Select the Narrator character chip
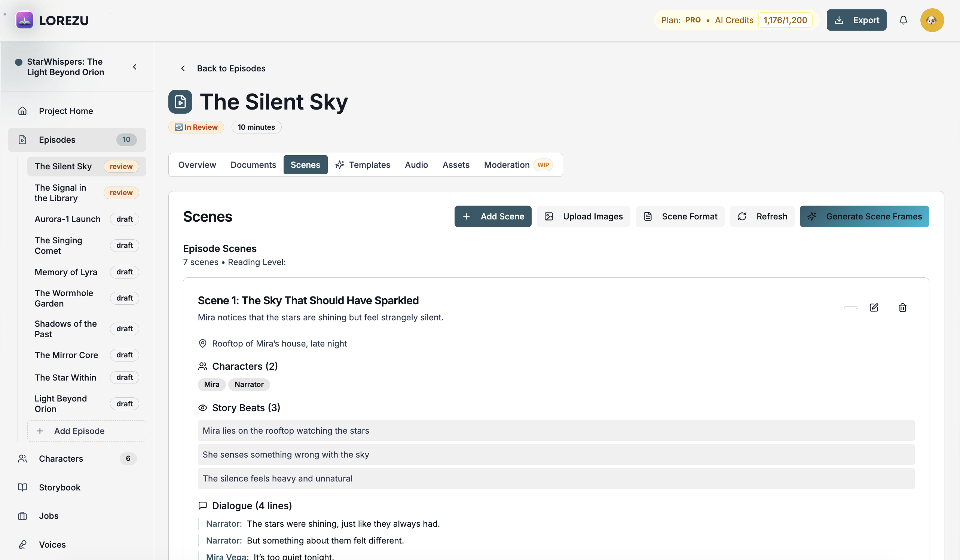The height and width of the screenshot is (560, 960). pyautogui.click(x=249, y=385)
